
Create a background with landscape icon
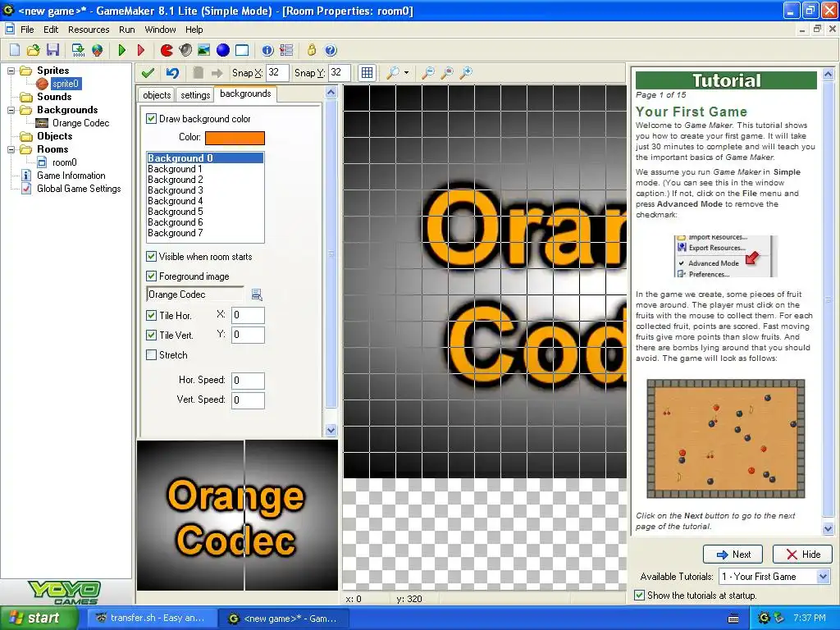point(204,50)
